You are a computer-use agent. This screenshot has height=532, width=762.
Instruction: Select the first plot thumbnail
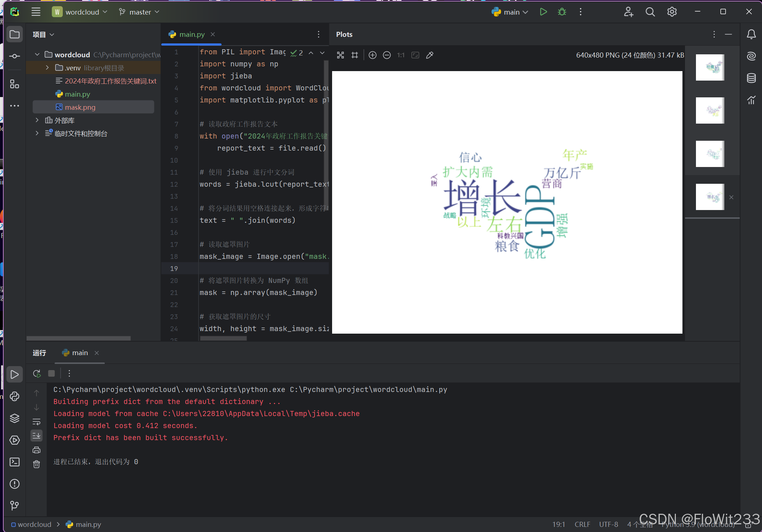pyautogui.click(x=710, y=67)
